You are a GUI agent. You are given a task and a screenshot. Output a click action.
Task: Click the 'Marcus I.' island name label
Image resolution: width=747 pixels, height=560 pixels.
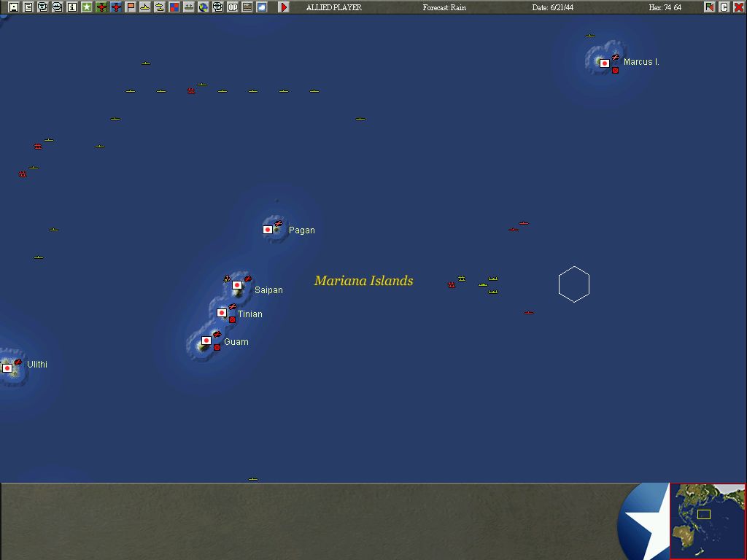click(x=641, y=62)
